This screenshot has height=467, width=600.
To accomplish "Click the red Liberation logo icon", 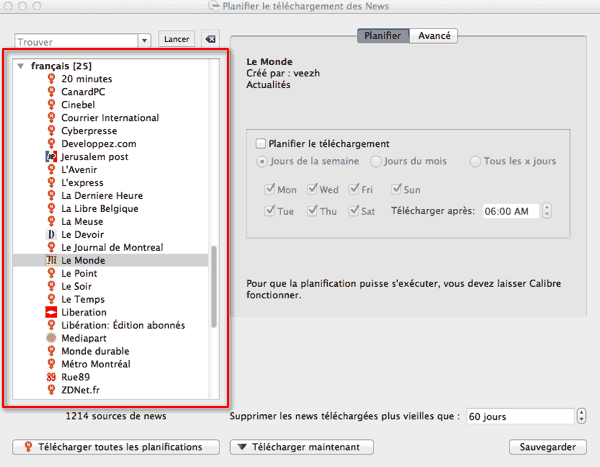I will tap(51, 312).
